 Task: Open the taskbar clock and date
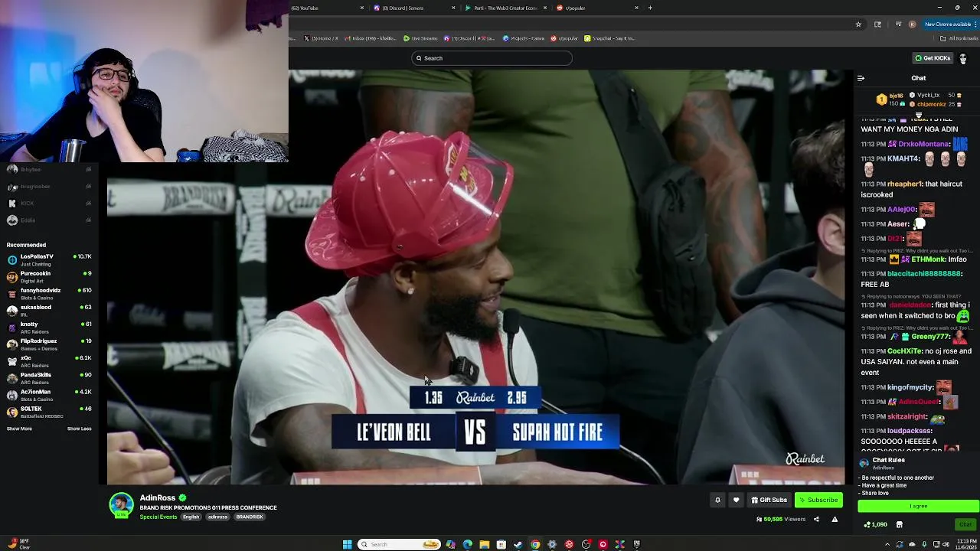(x=965, y=544)
